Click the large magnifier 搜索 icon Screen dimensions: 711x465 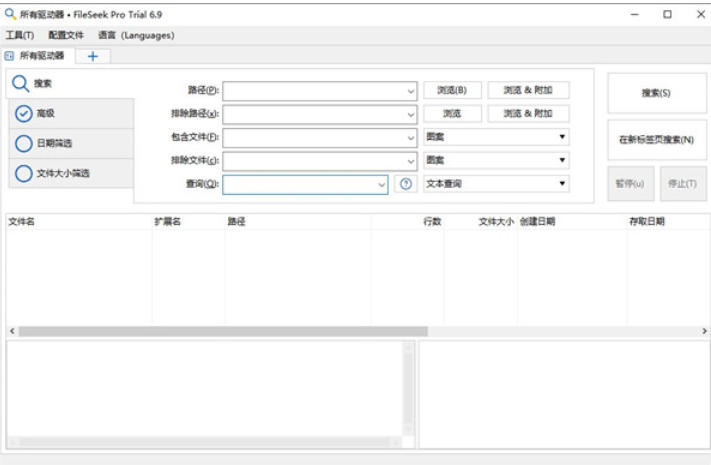(20, 83)
